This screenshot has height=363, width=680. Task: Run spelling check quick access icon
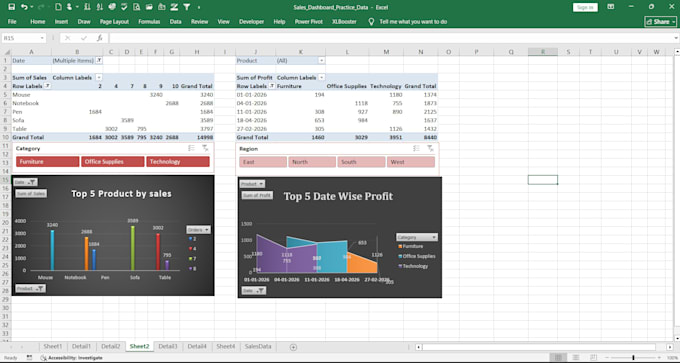(124, 7)
